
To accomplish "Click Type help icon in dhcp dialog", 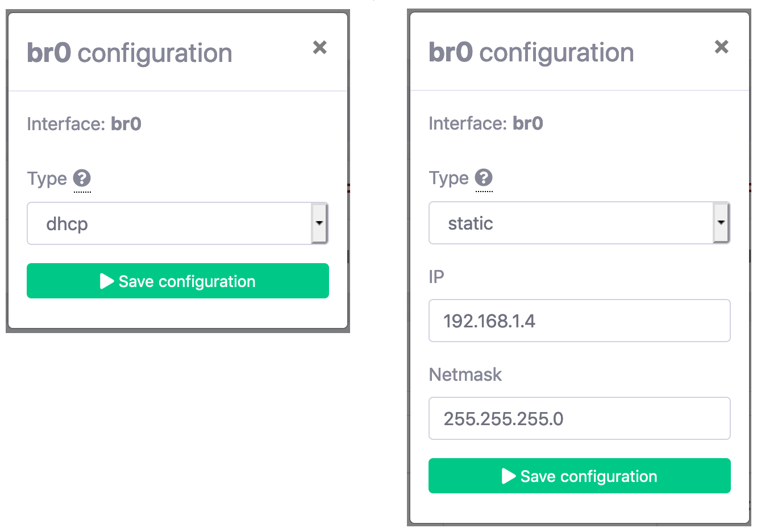I will (x=82, y=178).
